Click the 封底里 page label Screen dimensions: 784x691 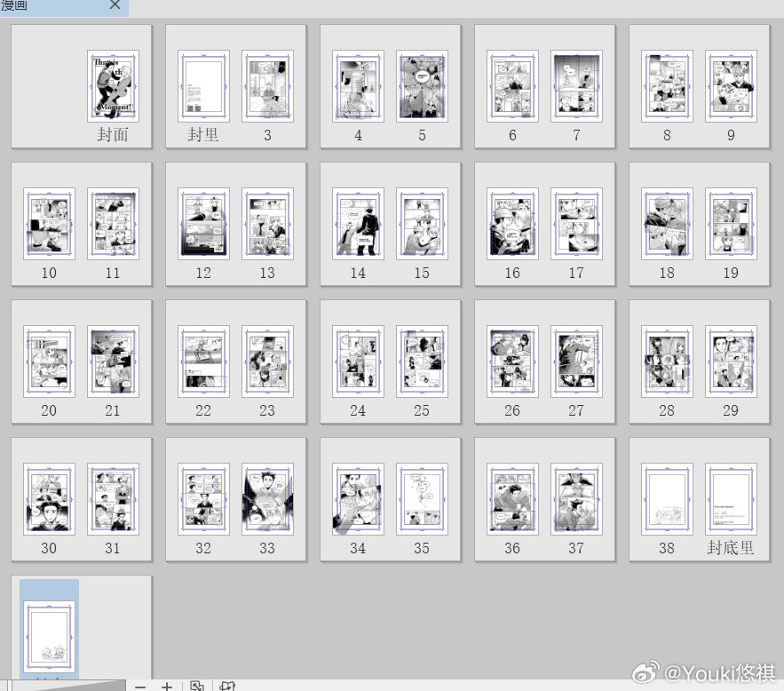click(x=731, y=548)
